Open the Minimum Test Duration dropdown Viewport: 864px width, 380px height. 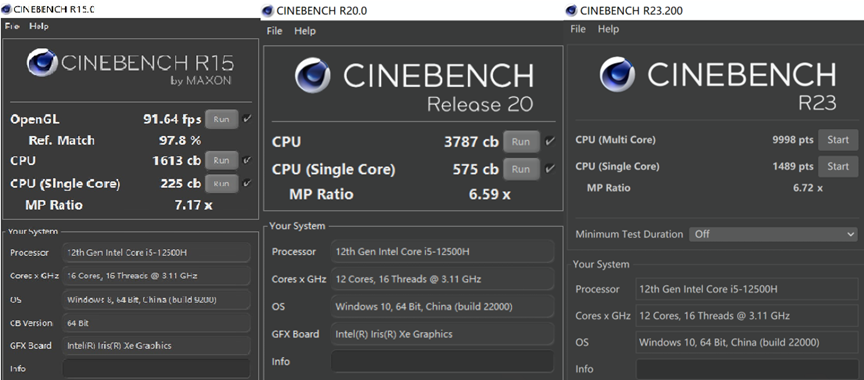(x=773, y=234)
